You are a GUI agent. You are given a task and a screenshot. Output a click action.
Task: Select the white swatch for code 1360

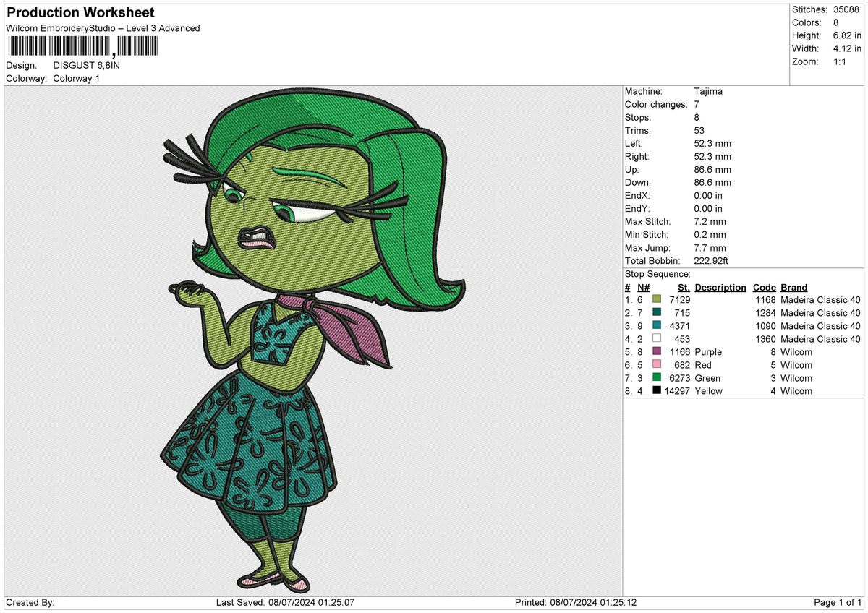coord(656,339)
